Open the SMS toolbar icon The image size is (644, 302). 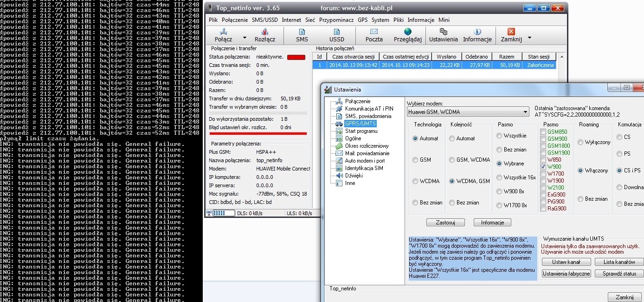coord(302,32)
